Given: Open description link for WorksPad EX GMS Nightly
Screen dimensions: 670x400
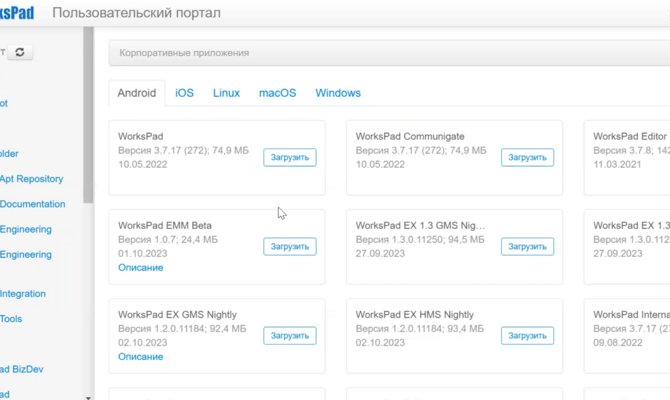Looking at the screenshot, I should click(140, 357).
